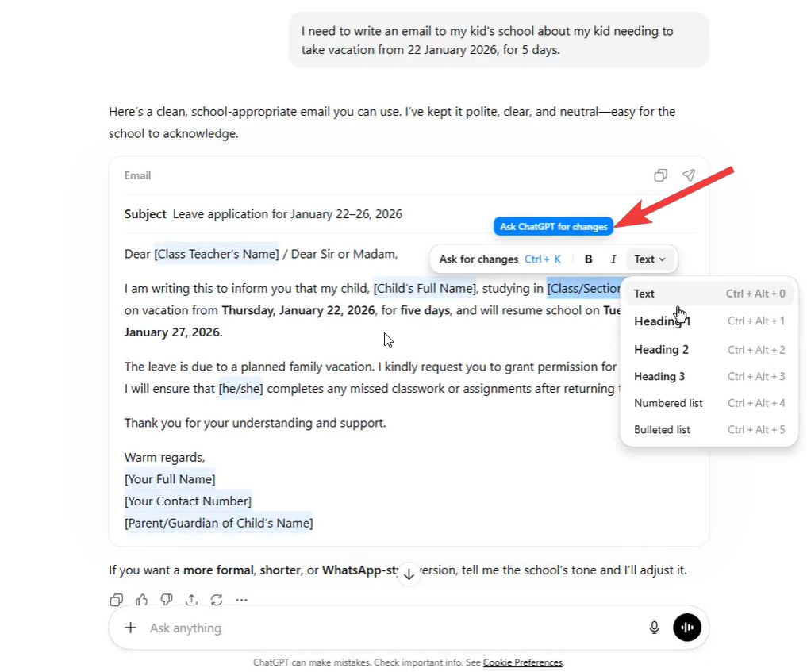Give a thumbs down to the response
807x672 pixels.
pos(166,600)
